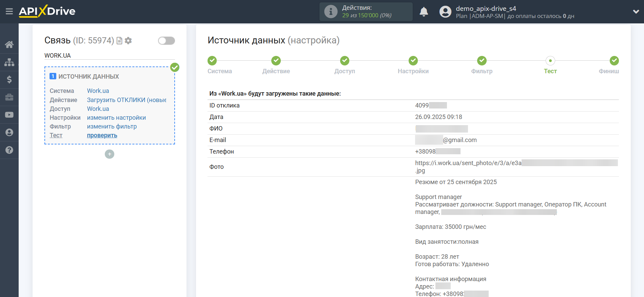Add new block with plus button
Image resolution: width=644 pixels, height=297 pixels.
pos(110,154)
